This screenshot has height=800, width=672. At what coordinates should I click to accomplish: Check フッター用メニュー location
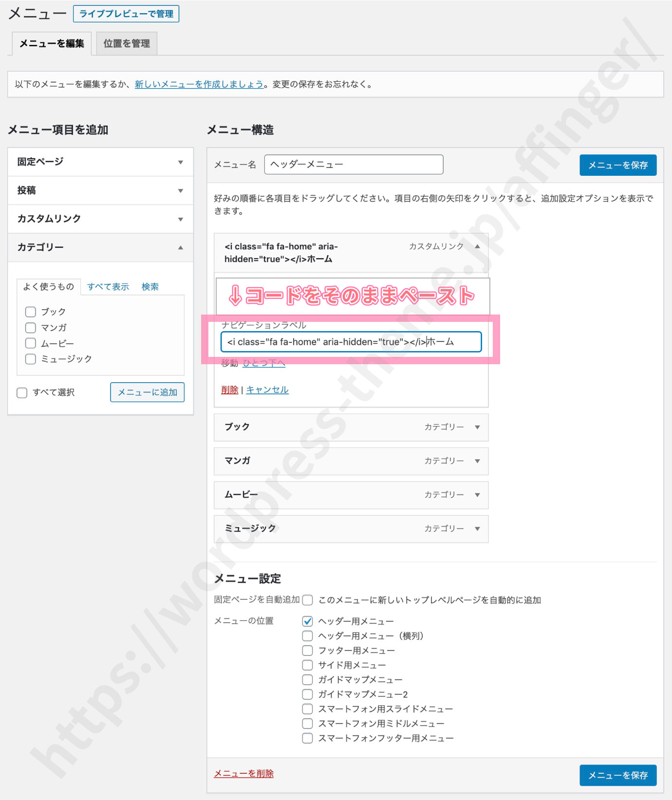coord(307,651)
